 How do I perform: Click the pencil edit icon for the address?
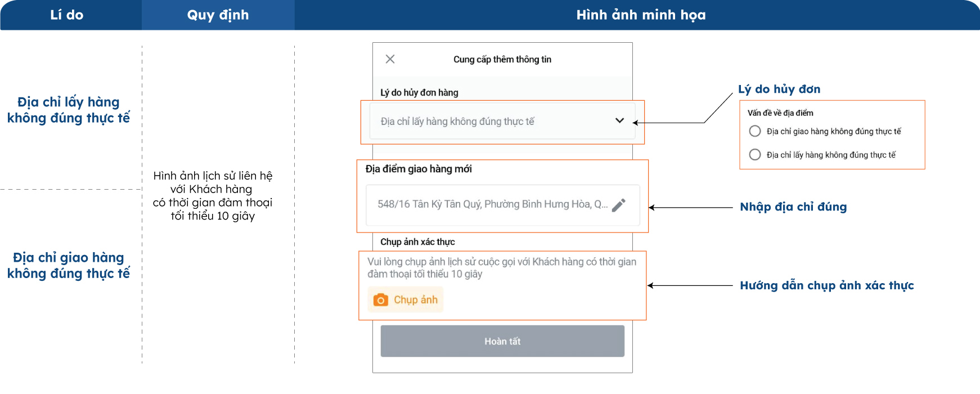619,205
